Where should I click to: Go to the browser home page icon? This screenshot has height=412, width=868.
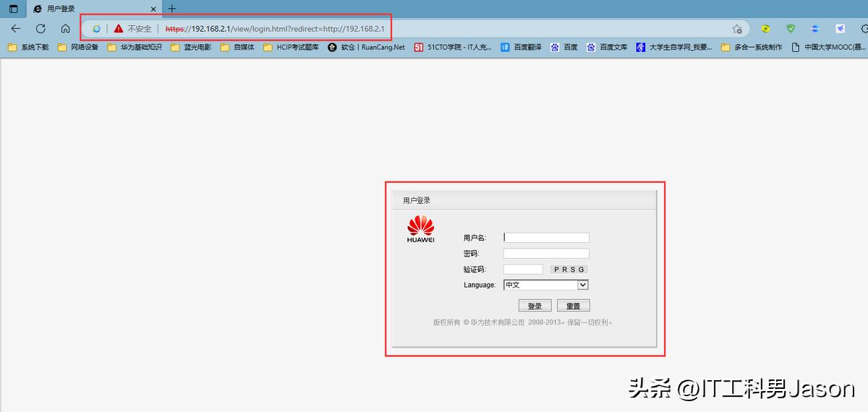tap(65, 29)
